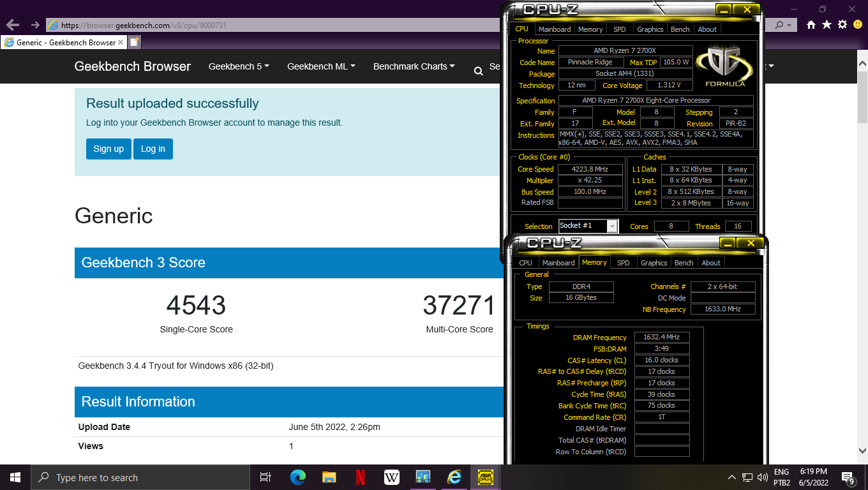Image resolution: width=868 pixels, height=490 pixels.
Task: Click the taskbar search box
Action: coord(140,477)
